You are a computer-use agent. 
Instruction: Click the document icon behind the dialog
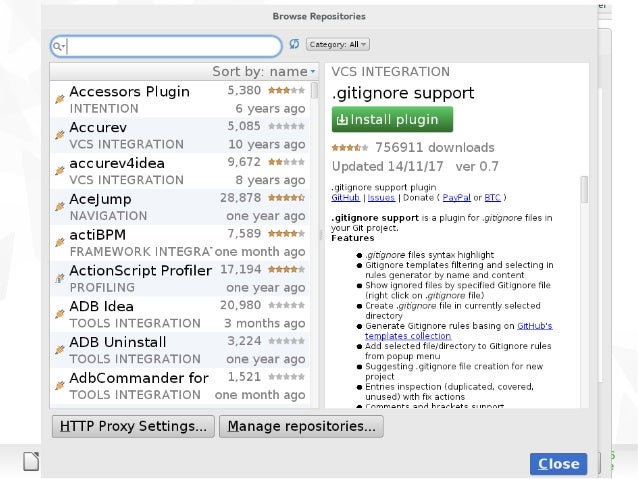pos(31,461)
